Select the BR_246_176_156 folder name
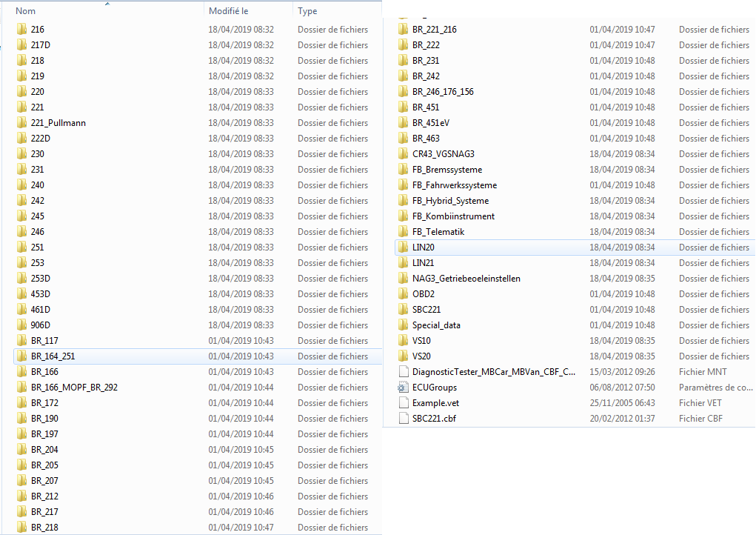The image size is (756, 535). coord(443,92)
